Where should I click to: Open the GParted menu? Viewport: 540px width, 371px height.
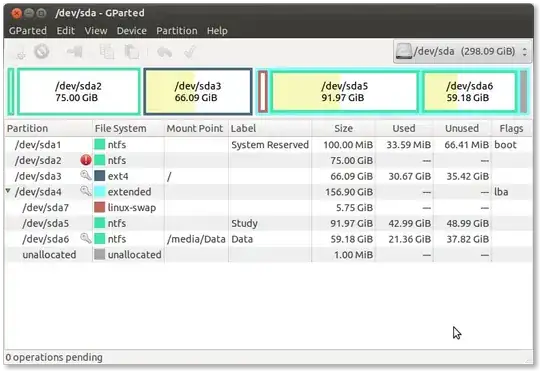click(28, 31)
